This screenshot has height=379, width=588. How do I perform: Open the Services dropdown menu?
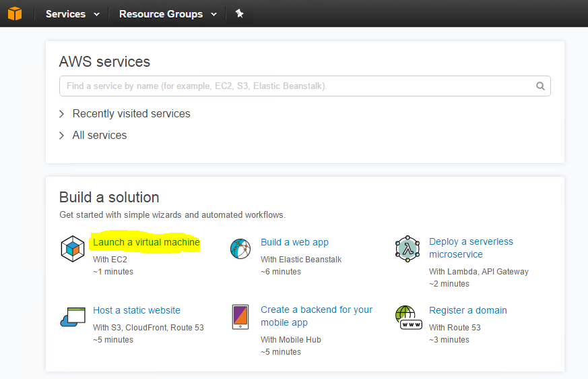[73, 14]
